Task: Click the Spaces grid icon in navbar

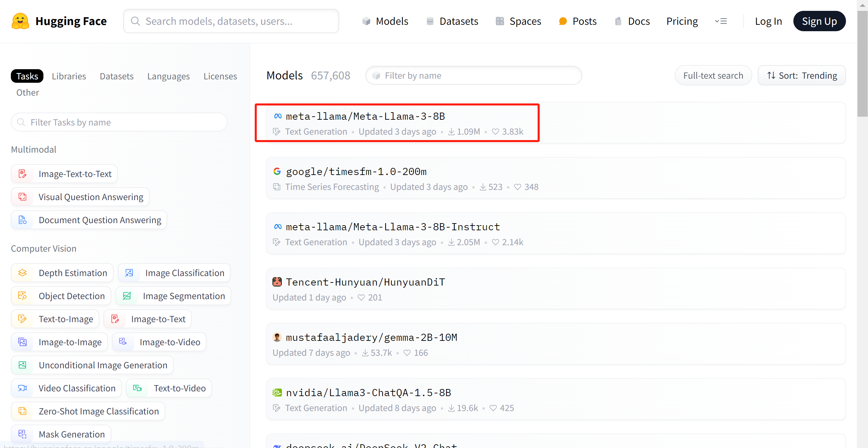Action: click(500, 21)
